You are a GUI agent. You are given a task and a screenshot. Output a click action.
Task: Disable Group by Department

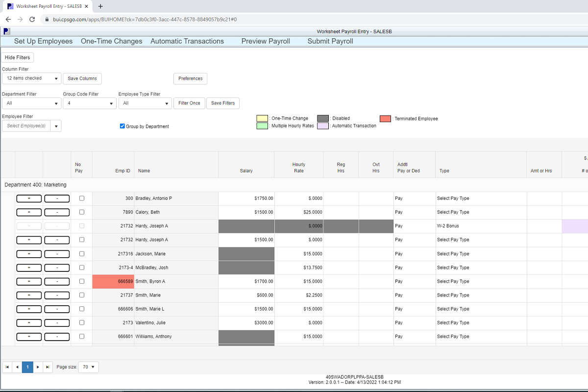[x=122, y=126]
